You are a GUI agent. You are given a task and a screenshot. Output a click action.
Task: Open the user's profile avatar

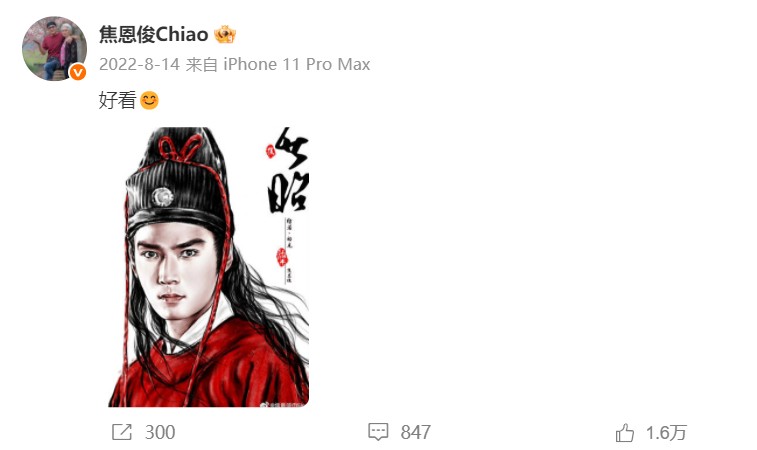54,48
